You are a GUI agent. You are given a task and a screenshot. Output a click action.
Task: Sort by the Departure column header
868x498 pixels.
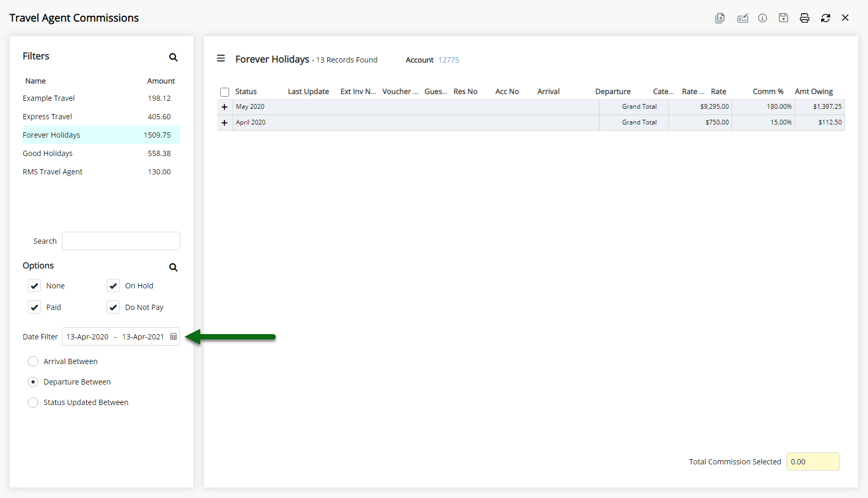click(613, 91)
